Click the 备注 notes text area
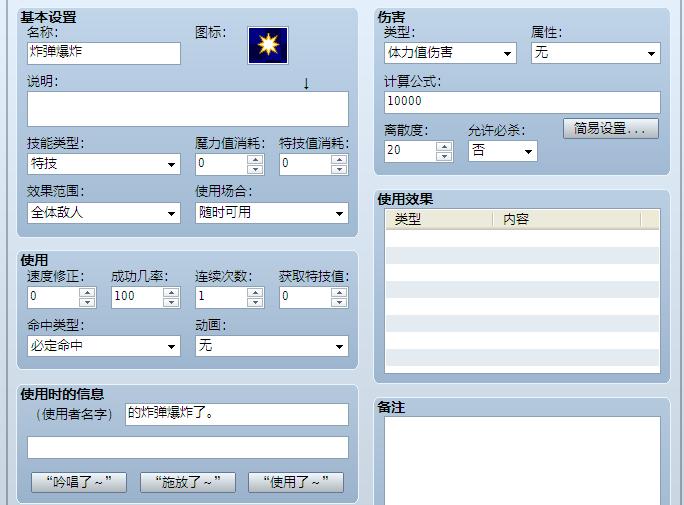The width and height of the screenshot is (684, 505). [522, 460]
